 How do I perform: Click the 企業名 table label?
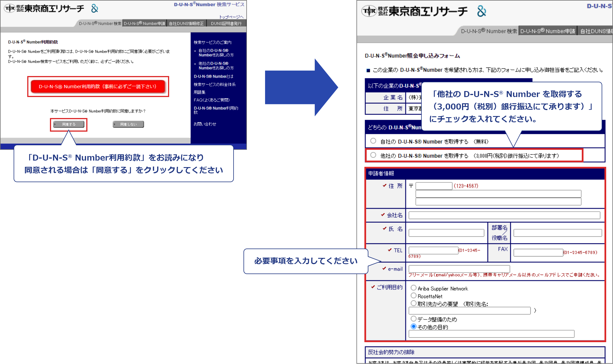tap(393, 98)
